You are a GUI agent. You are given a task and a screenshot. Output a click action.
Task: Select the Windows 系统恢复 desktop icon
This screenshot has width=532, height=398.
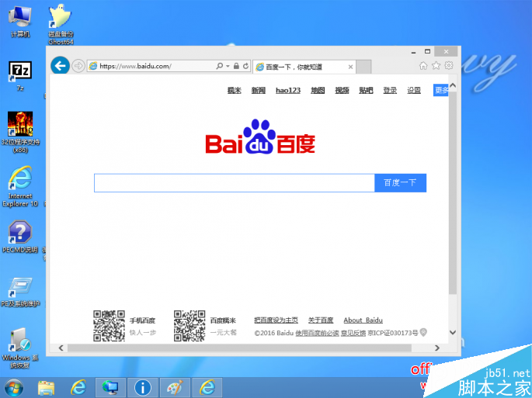click(x=20, y=348)
